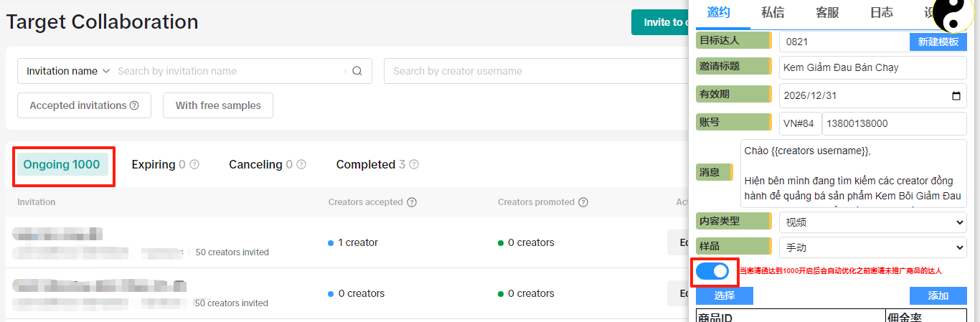Toggle the With free samples filter

[218, 105]
